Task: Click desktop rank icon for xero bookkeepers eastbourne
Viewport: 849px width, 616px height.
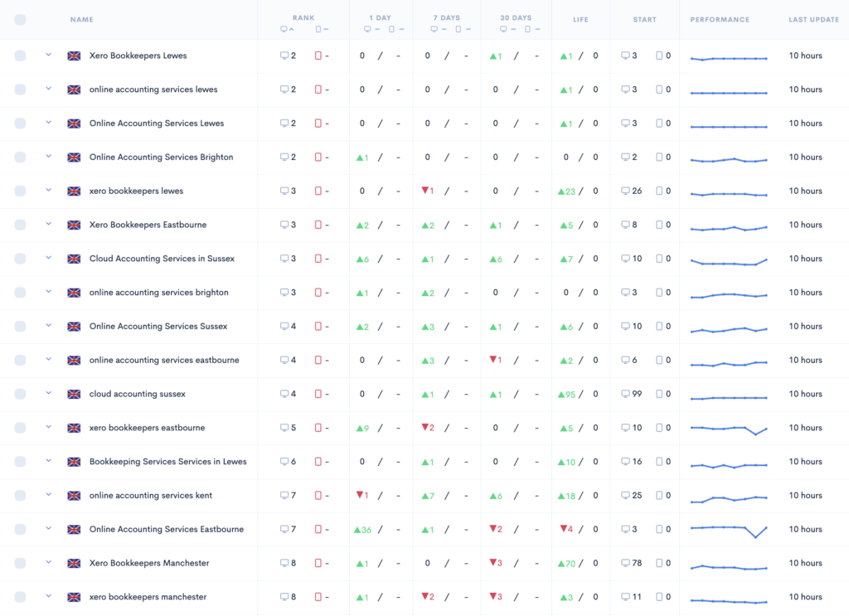Action: click(284, 428)
